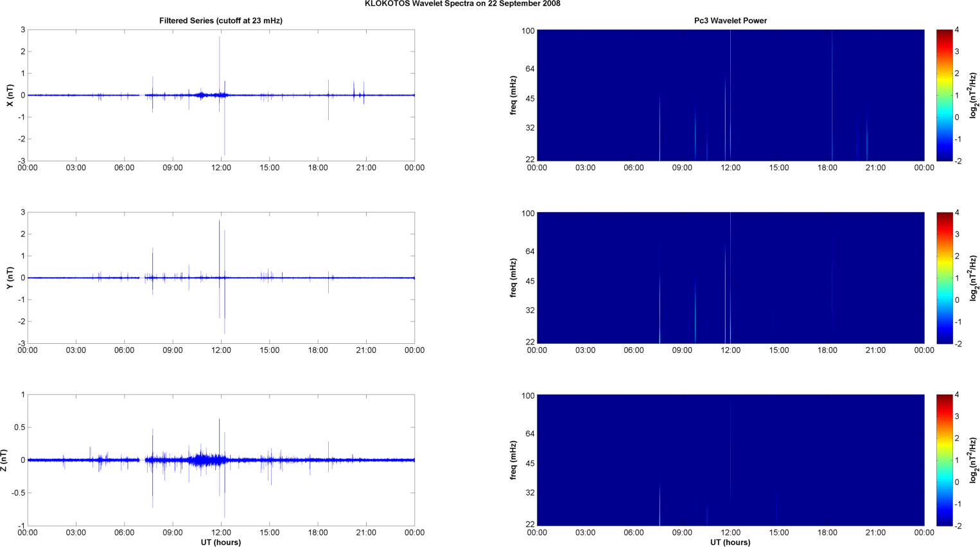Click the middle wavelet plot's colorbar
The width and height of the screenshot is (980, 547).
pyautogui.click(x=943, y=278)
